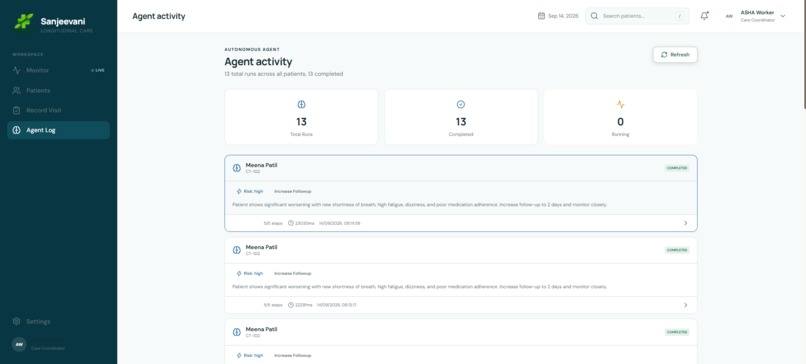The height and width of the screenshot is (364, 806).
Task: Click the magnifier icon in patient search
Action: tap(594, 16)
